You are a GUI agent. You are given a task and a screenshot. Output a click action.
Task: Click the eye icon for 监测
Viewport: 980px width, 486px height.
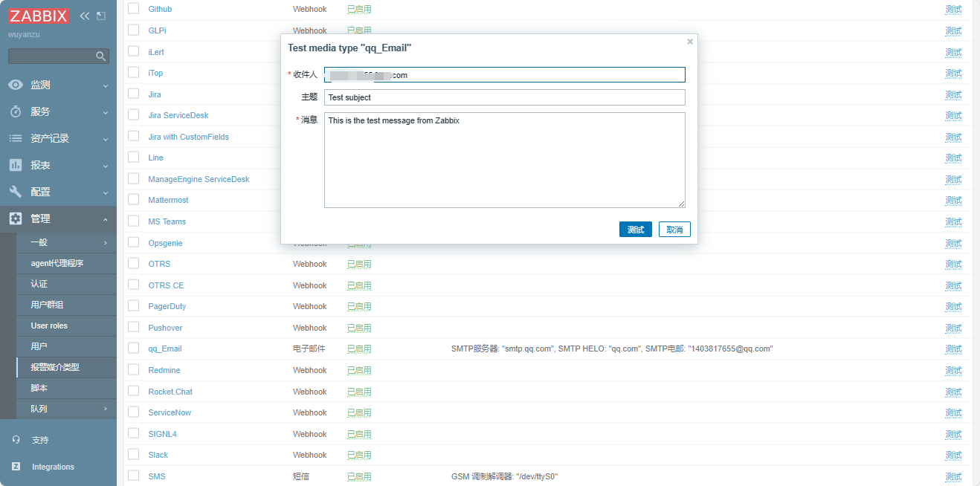coord(16,85)
